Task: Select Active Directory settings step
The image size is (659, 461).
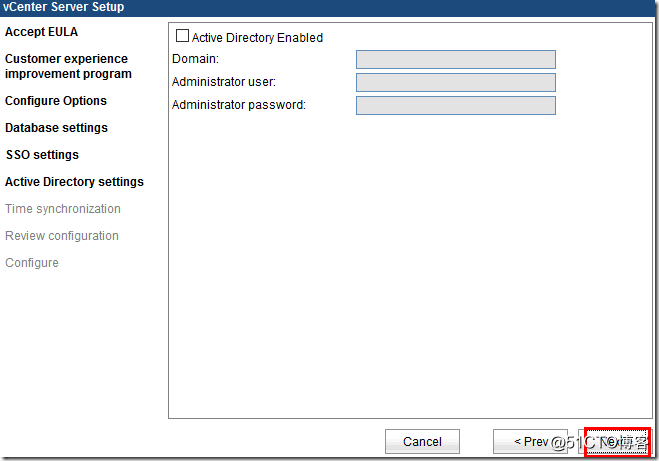Action: (x=74, y=182)
